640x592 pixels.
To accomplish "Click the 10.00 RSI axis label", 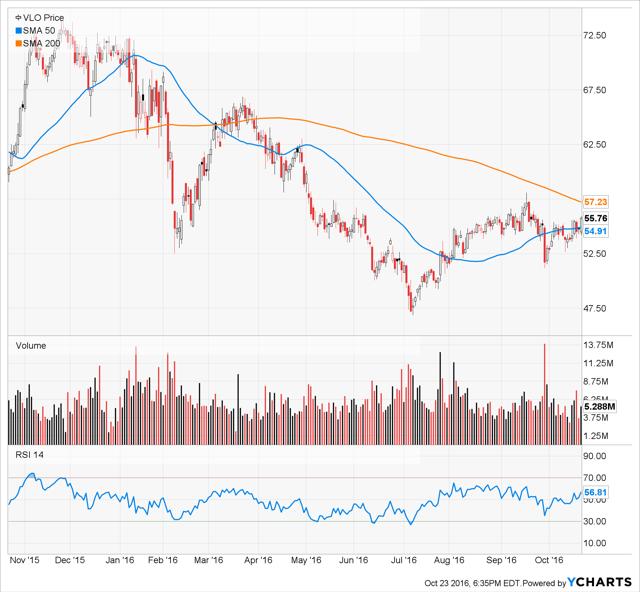I will [x=595, y=543].
